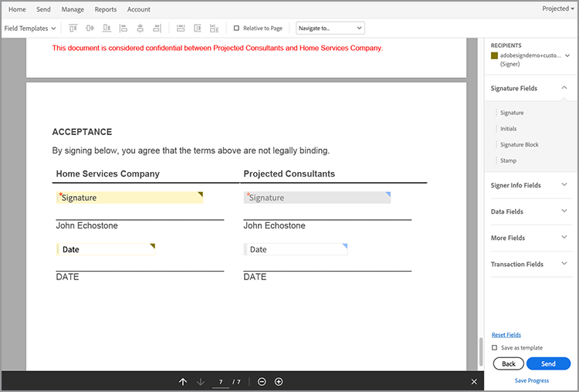
Task: Select the Signature Block field type
Action: (520, 144)
